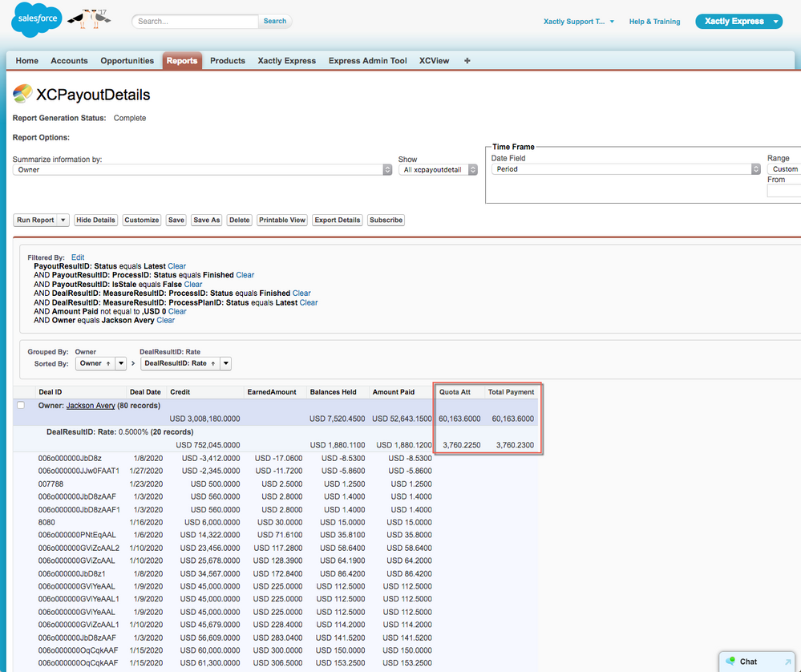This screenshot has width=801, height=672.
Task: Open the Accounts tab
Action: [69, 61]
